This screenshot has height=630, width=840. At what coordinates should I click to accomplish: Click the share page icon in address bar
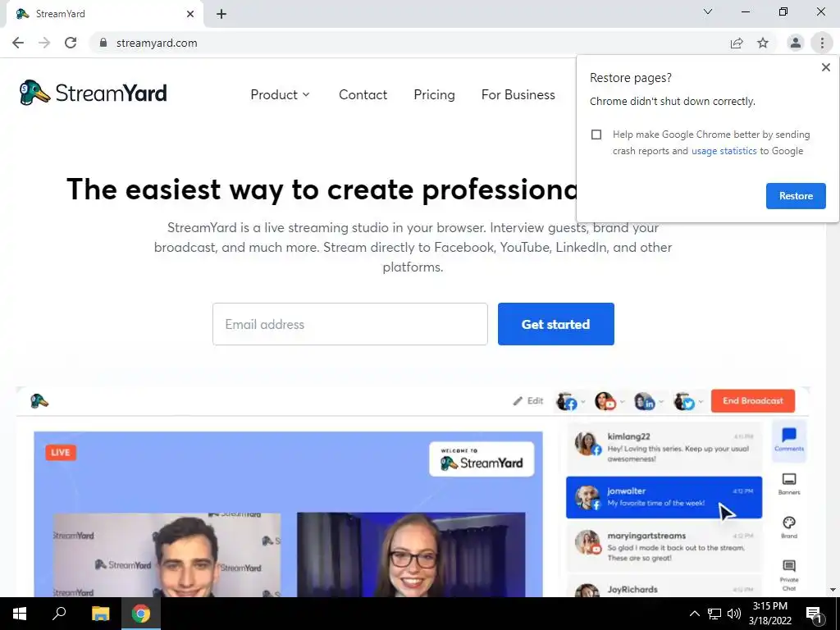click(x=737, y=43)
